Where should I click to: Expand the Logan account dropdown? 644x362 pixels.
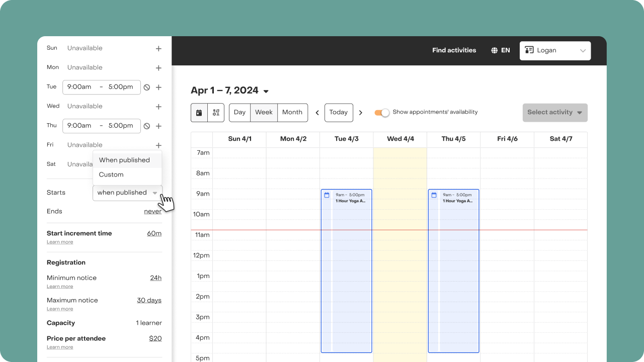pyautogui.click(x=555, y=50)
